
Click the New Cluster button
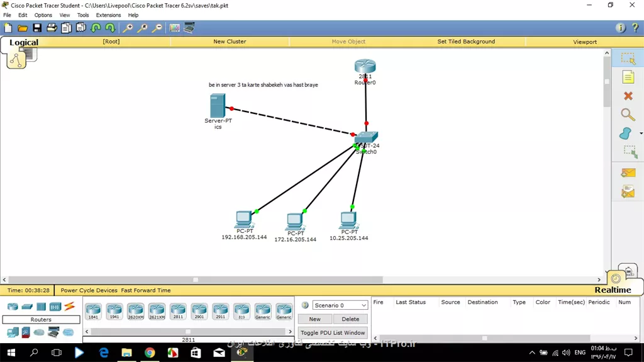point(230,42)
